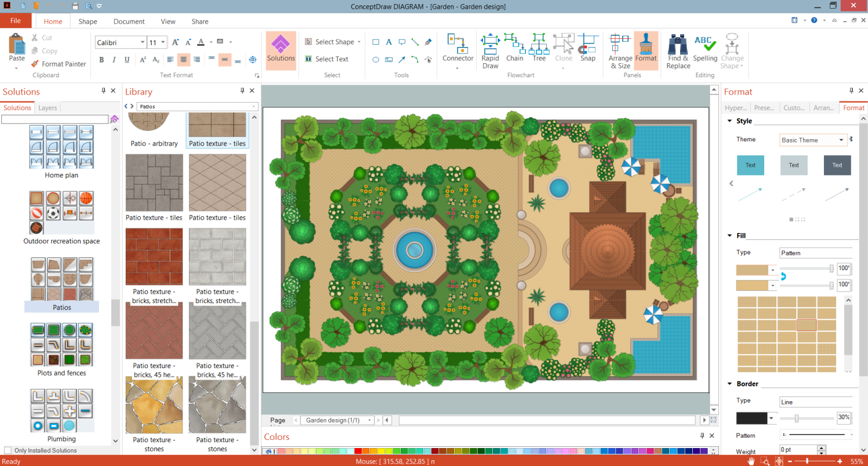Toggle the Solutions panel button
868x466 pixels.
(281, 50)
